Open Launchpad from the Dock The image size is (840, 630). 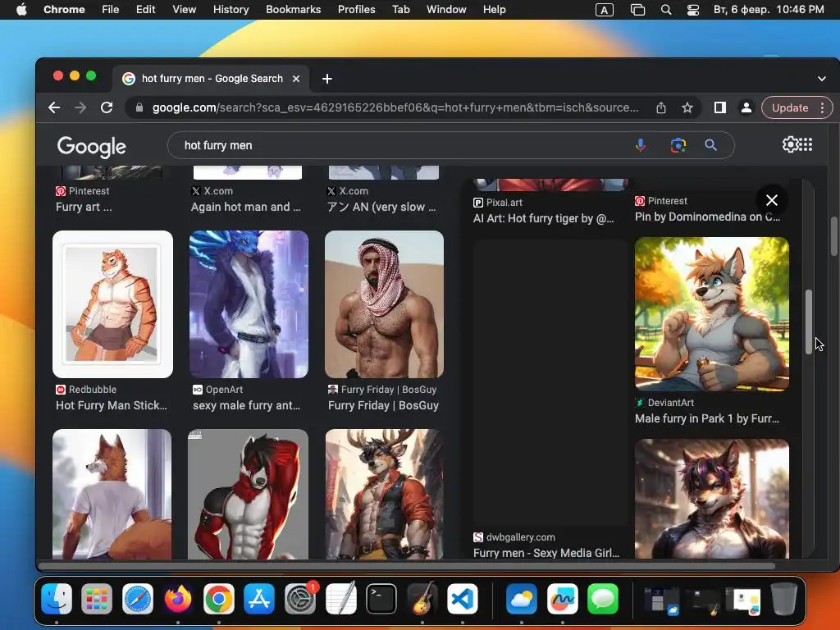tap(97, 599)
